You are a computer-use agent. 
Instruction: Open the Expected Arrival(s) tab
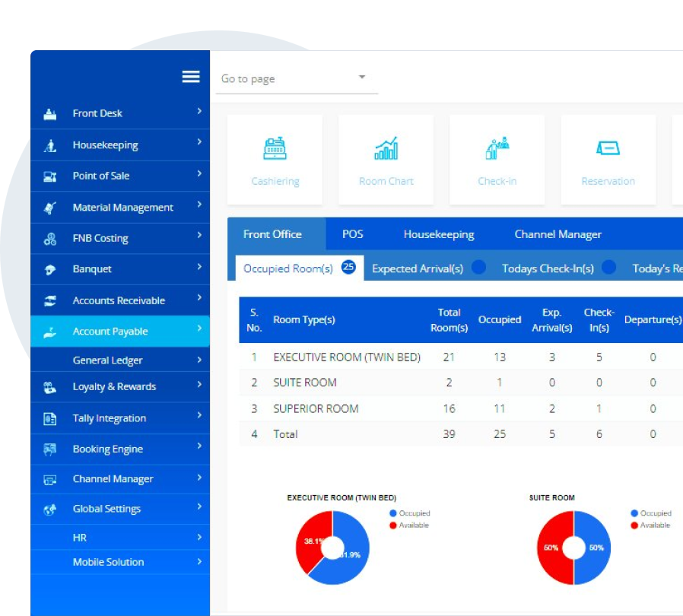click(x=417, y=268)
